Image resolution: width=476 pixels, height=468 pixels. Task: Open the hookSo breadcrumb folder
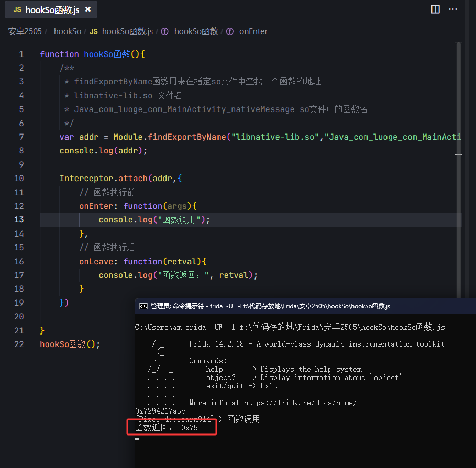[68, 31]
